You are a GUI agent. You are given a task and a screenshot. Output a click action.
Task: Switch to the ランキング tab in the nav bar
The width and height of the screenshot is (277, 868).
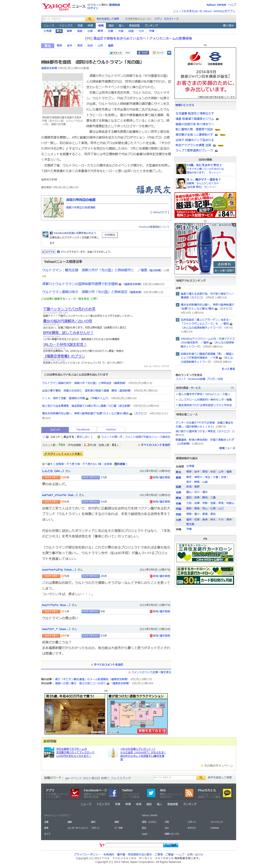(x=151, y=26)
